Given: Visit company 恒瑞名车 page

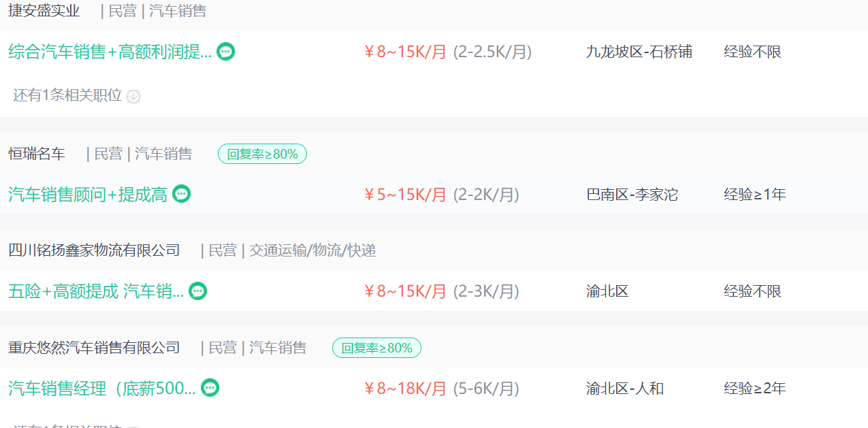Looking at the screenshot, I should pyautogui.click(x=37, y=154).
